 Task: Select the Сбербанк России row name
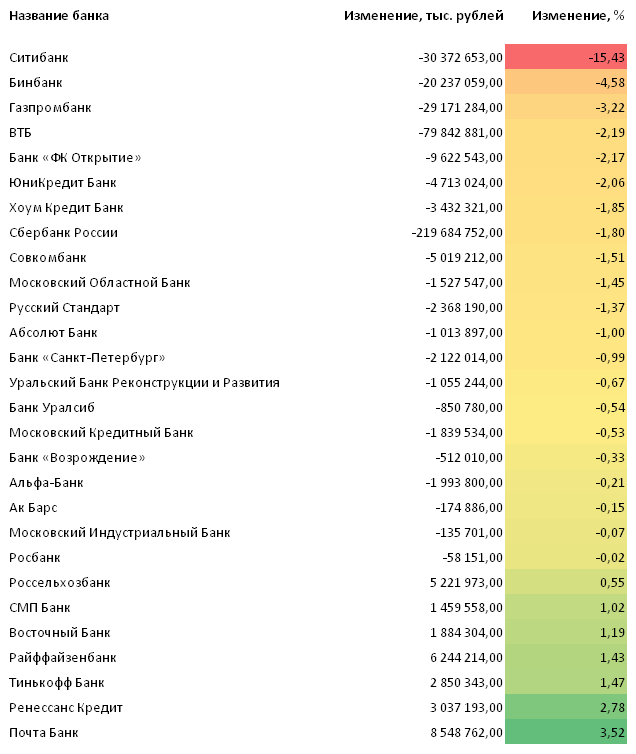(x=63, y=233)
